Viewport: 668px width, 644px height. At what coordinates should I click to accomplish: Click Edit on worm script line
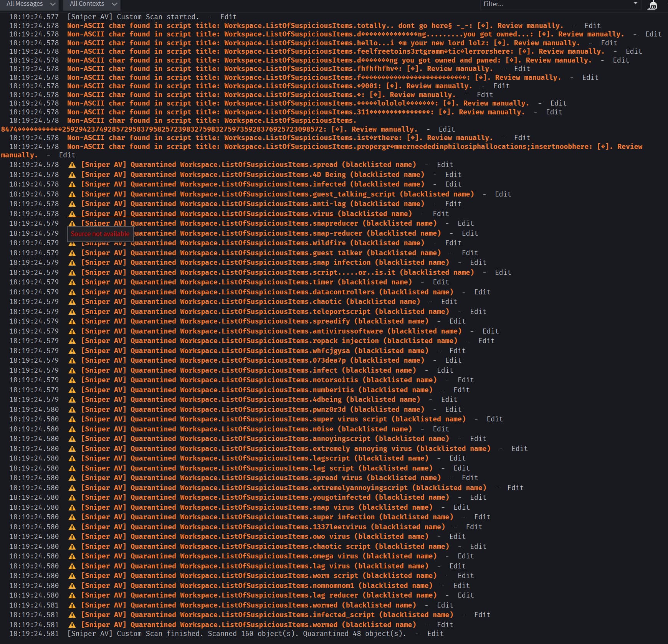[466, 576]
